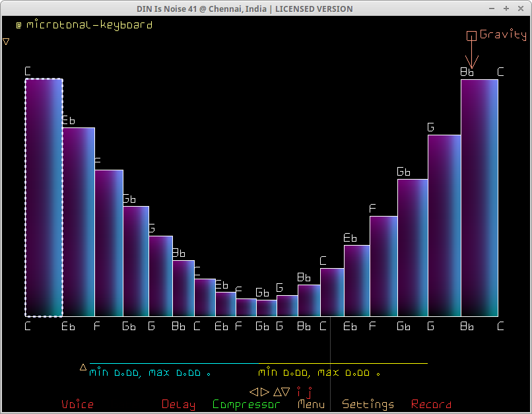This screenshot has width=532, height=414.
Task: Click the right arrow scroll icon
Action: pyautogui.click(x=265, y=392)
